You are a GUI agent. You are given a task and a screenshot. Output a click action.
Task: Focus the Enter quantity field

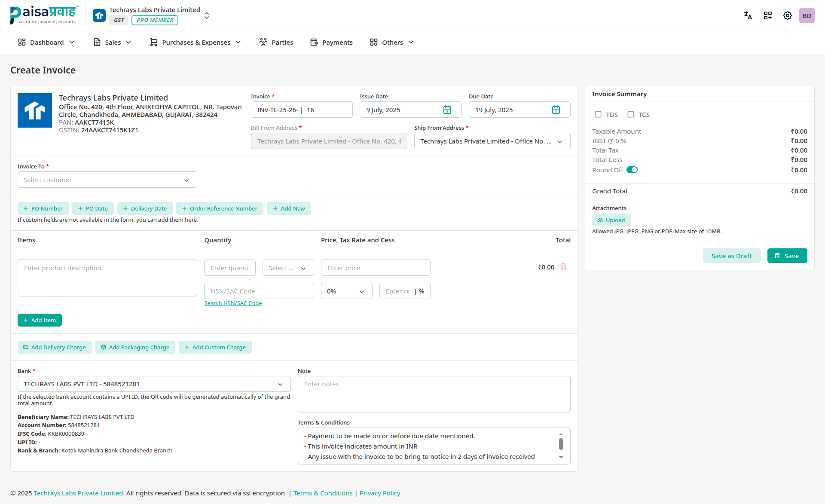pyautogui.click(x=230, y=268)
